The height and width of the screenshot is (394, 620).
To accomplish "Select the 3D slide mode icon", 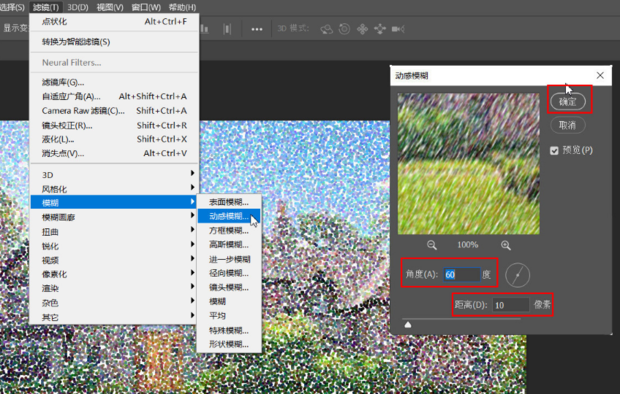I will coord(380,29).
